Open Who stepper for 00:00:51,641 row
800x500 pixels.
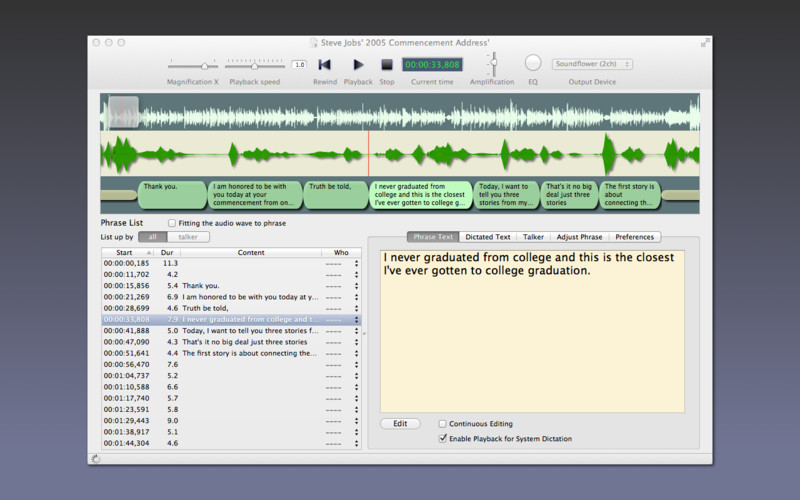pyautogui.click(x=356, y=353)
